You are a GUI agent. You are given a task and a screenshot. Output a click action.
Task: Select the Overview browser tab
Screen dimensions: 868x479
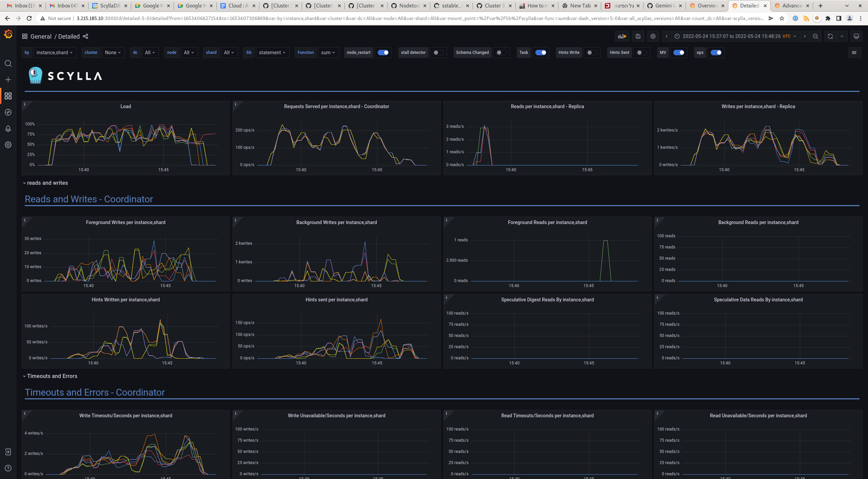[x=707, y=5]
